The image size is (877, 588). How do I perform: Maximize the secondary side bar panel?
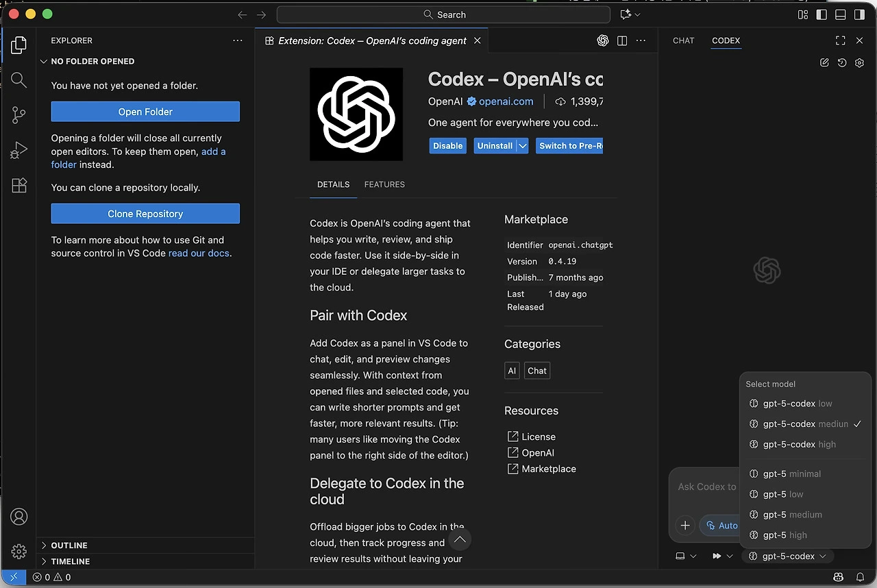point(841,40)
